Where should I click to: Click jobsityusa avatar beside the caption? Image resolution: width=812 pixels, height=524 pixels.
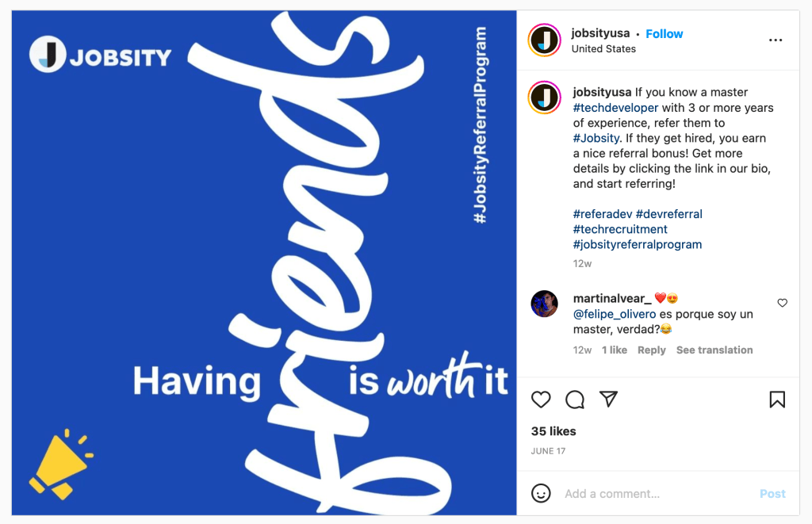[x=545, y=98]
